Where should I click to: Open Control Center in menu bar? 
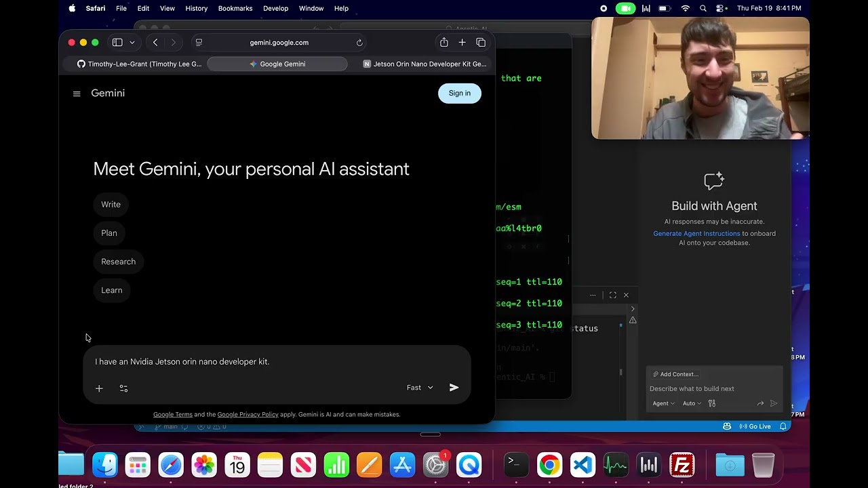tap(720, 8)
